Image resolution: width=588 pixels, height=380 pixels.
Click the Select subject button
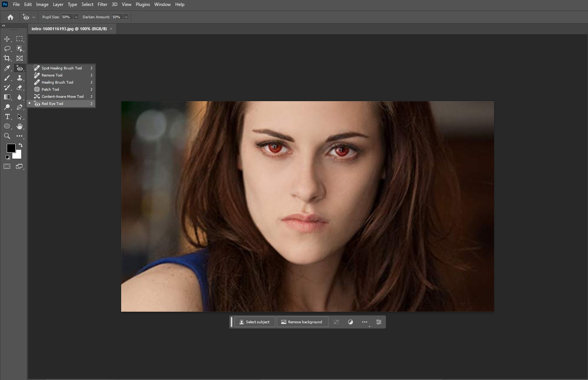tap(255, 322)
